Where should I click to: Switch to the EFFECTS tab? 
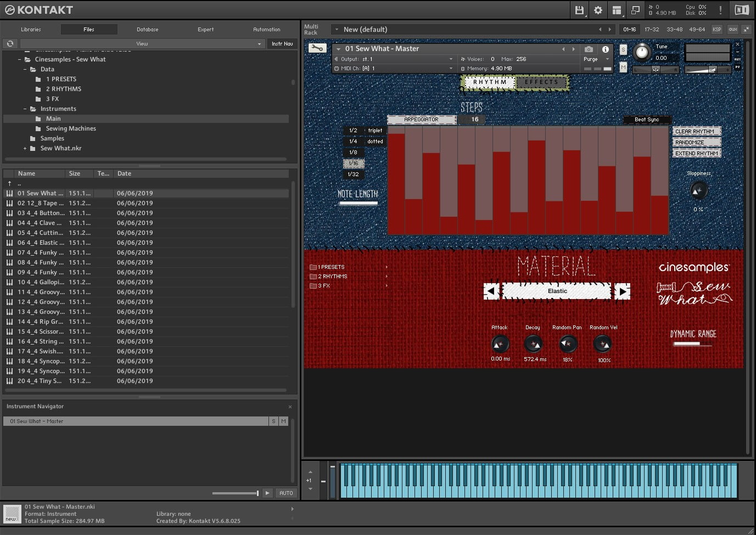(x=541, y=82)
